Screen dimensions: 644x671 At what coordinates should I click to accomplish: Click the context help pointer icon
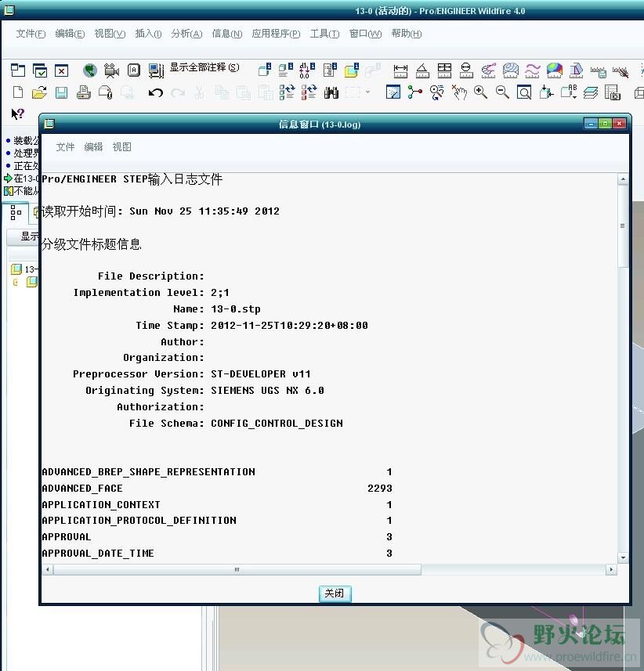(18, 114)
